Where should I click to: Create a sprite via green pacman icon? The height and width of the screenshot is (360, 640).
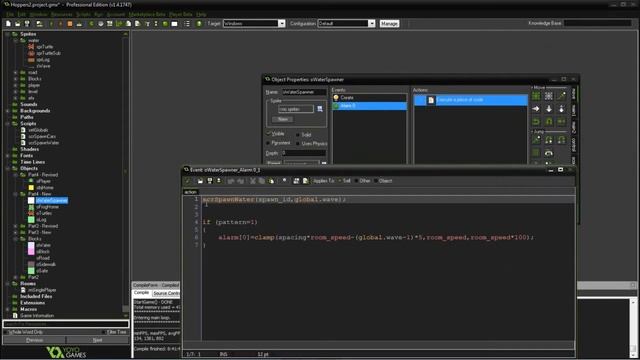point(91,24)
